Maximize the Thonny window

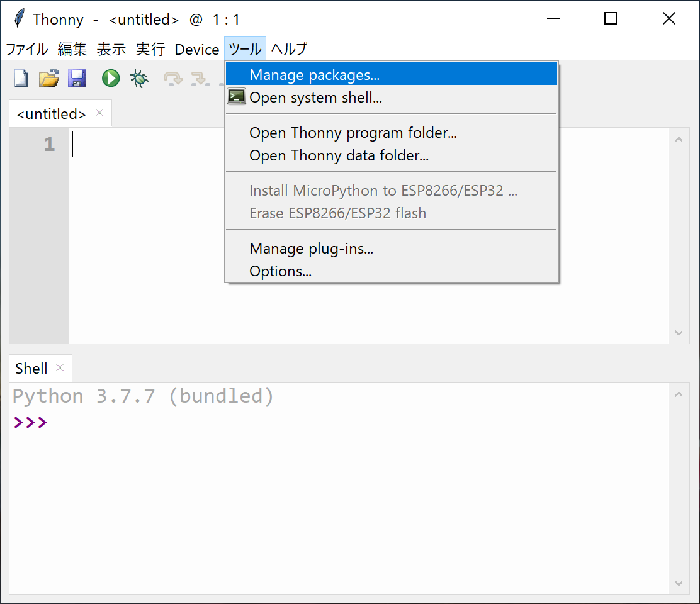click(x=610, y=18)
